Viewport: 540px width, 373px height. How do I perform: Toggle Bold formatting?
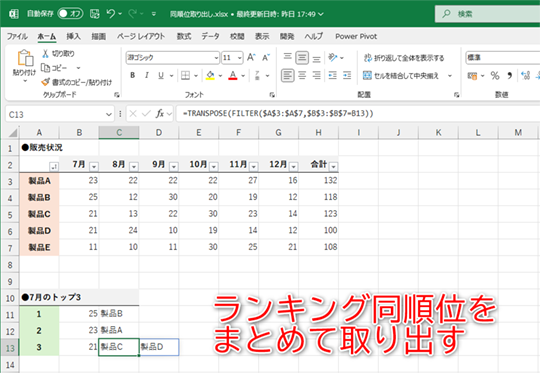point(133,75)
